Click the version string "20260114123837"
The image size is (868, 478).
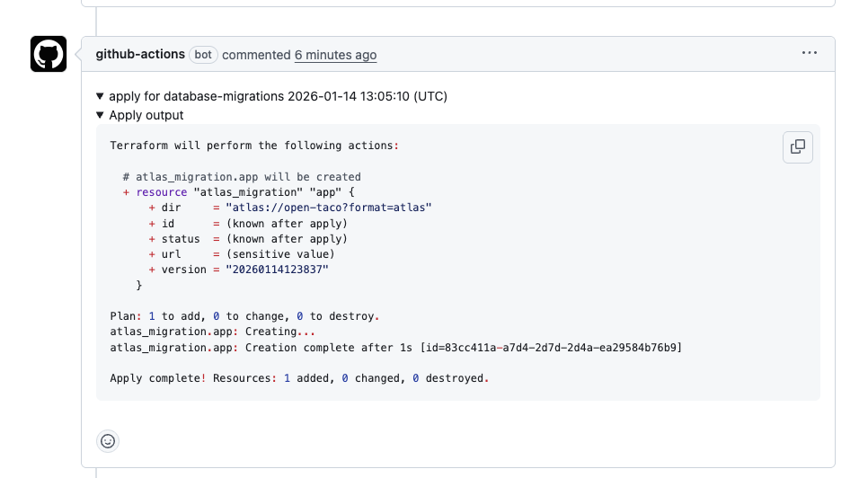tap(277, 270)
